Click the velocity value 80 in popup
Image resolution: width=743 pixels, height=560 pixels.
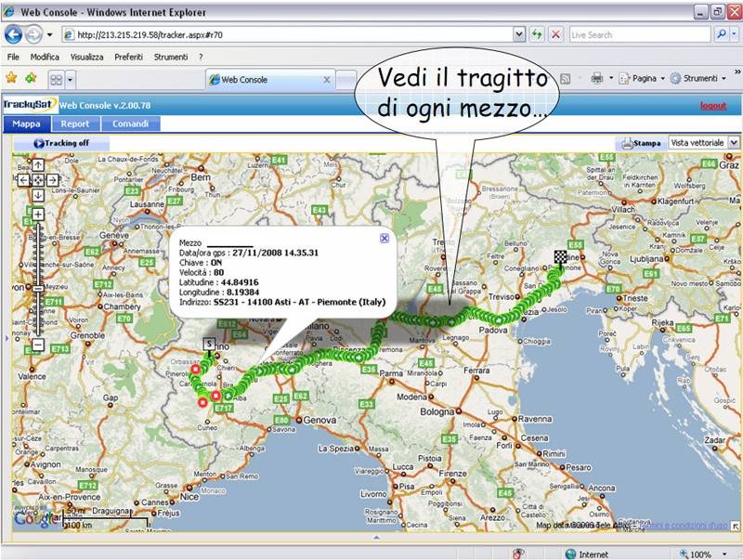coord(218,272)
